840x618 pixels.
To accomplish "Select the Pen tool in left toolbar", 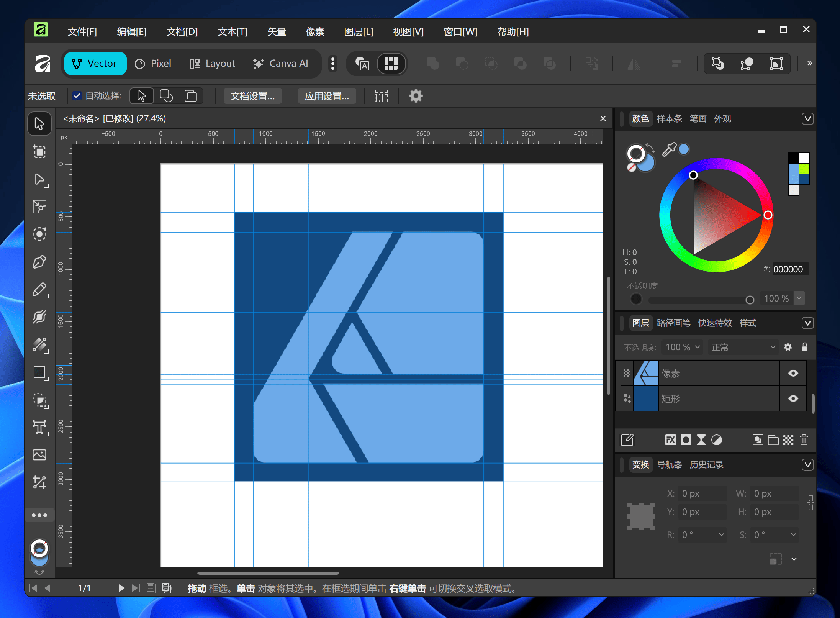I will (x=39, y=262).
